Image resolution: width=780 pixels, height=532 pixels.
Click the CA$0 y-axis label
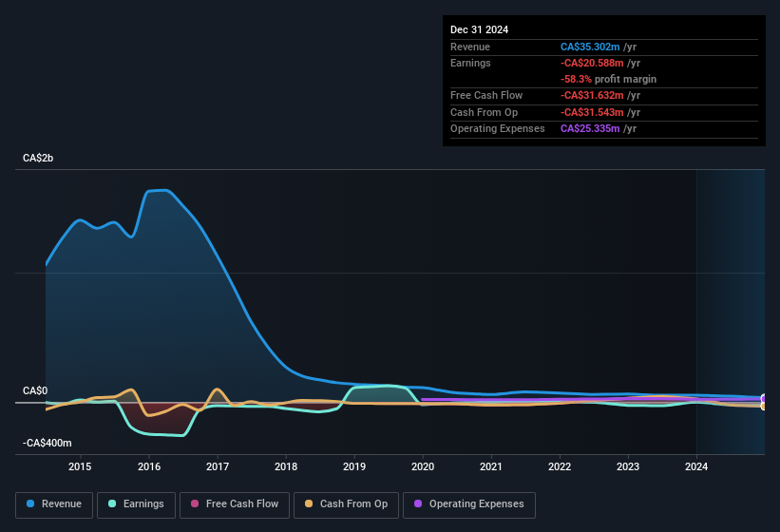click(x=35, y=390)
